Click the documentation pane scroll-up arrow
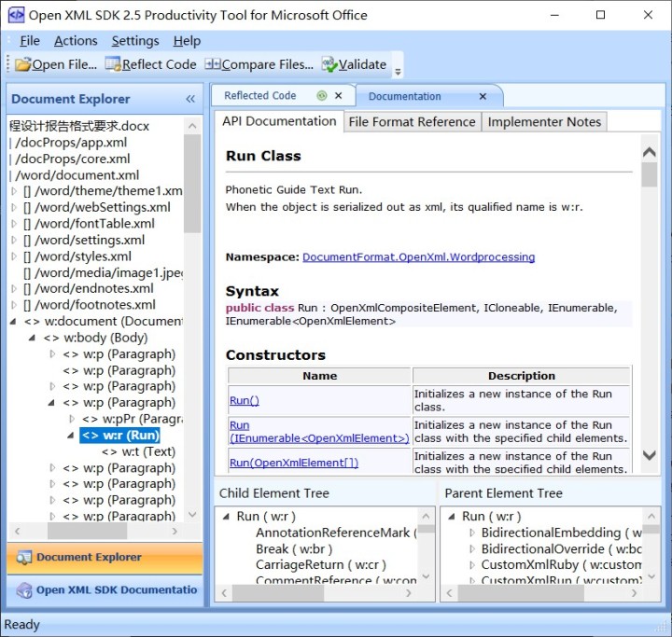672x637 pixels. pos(650,152)
